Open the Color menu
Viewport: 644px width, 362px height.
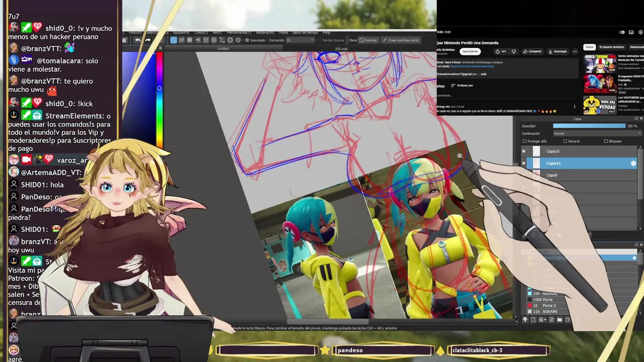click(x=201, y=33)
